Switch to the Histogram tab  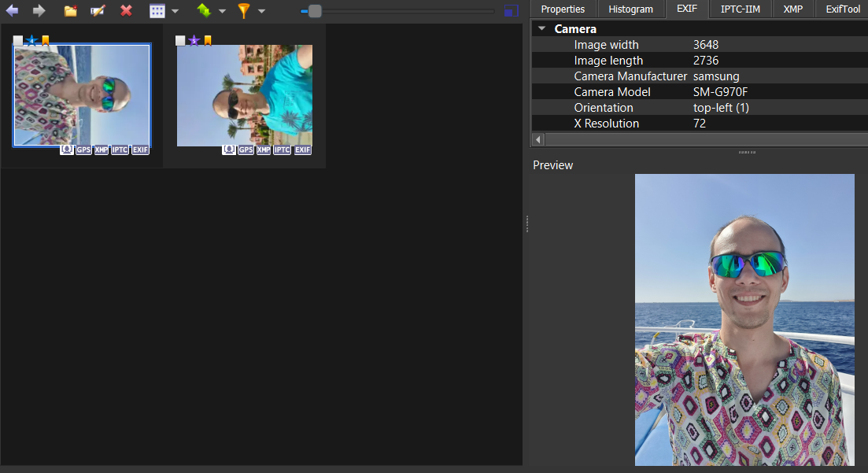tap(630, 9)
